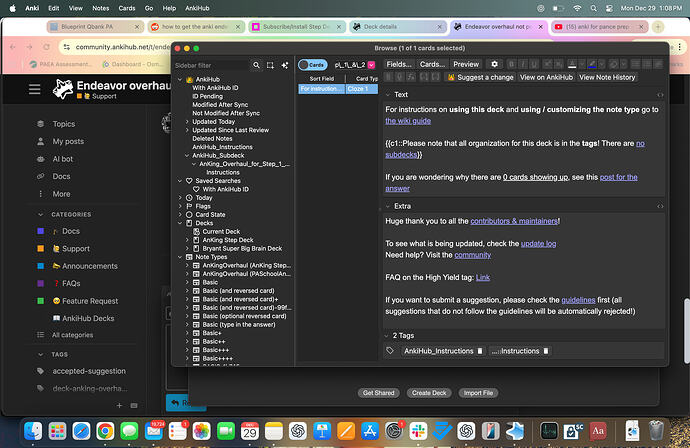Screen dimensions: 690x448
Task: Open the Notes menu
Action: coord(101,8)
